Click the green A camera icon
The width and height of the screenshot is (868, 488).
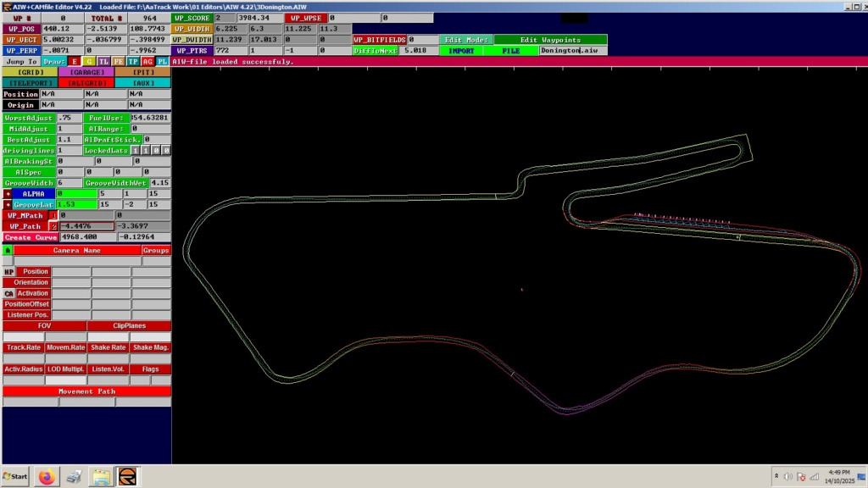coord(8,251)
